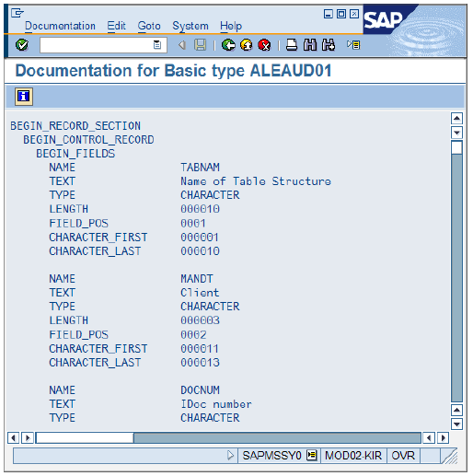Viewport: 473px width, 476px height.
Task: Click the MANDT field name value
Action: [197, 279]
